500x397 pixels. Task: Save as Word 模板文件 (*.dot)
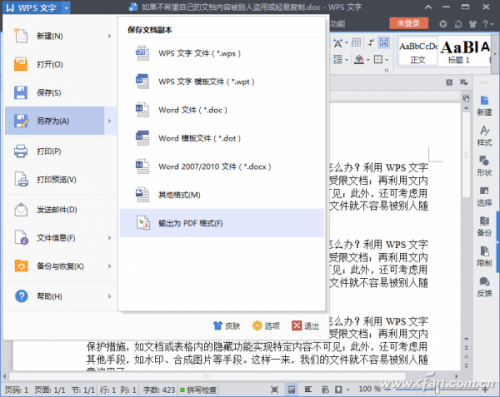(222, 138)
